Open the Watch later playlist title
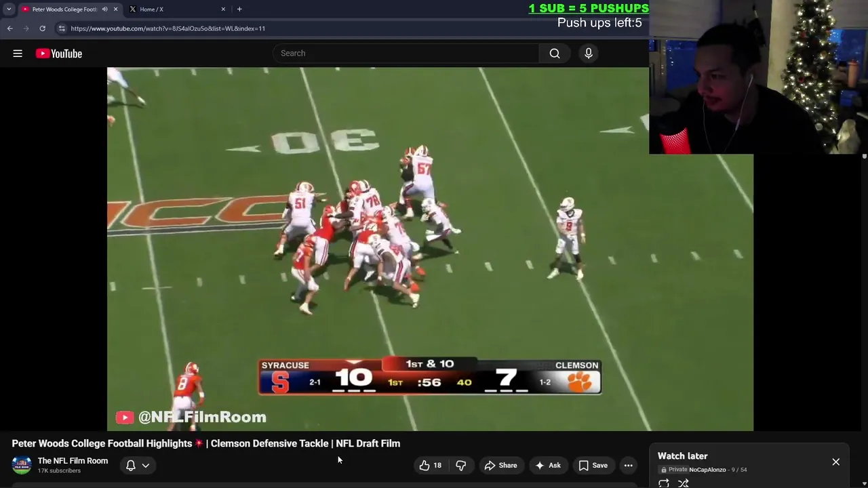 pos(682,456)
